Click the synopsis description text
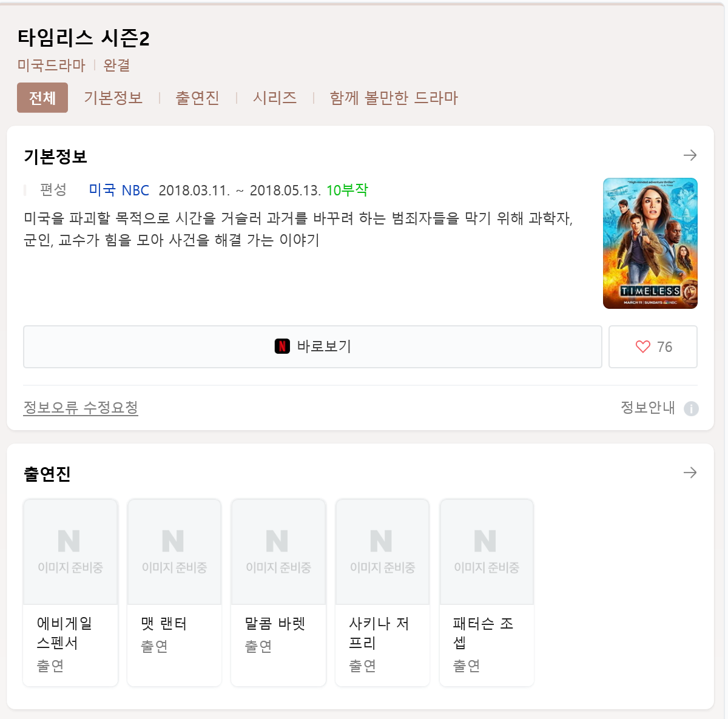 click(x=298, y=229)
